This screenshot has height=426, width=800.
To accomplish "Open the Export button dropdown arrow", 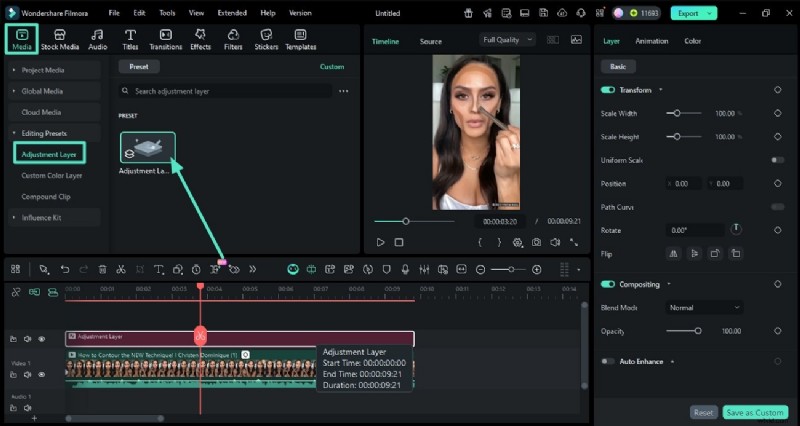I will point(709,13).
